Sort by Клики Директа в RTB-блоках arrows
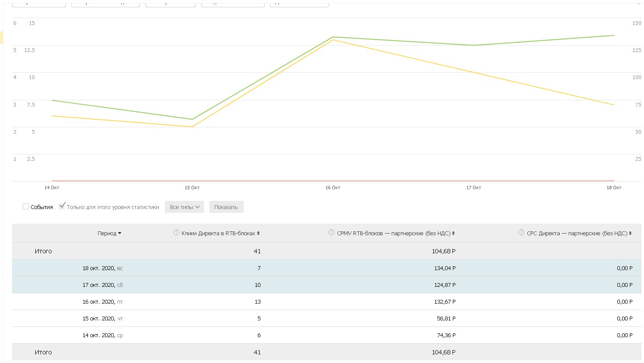 point(258,234)
